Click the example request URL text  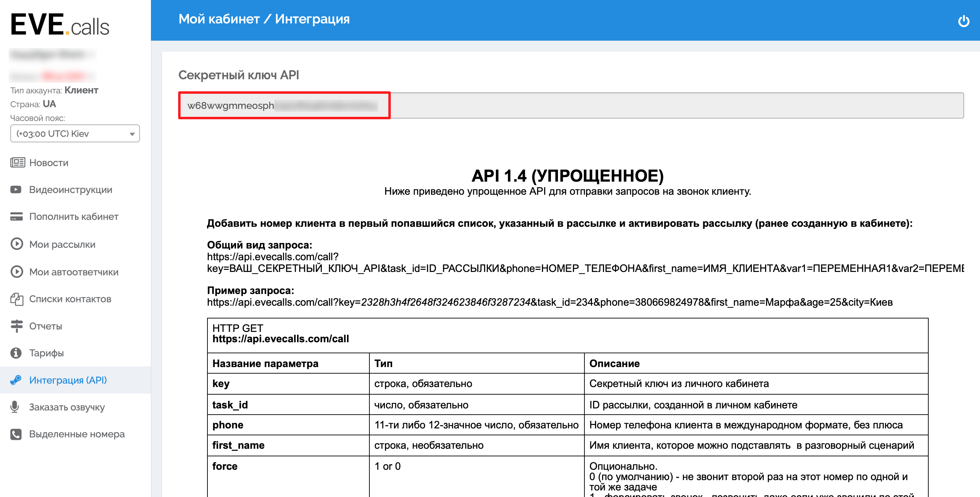coord(550,302)
